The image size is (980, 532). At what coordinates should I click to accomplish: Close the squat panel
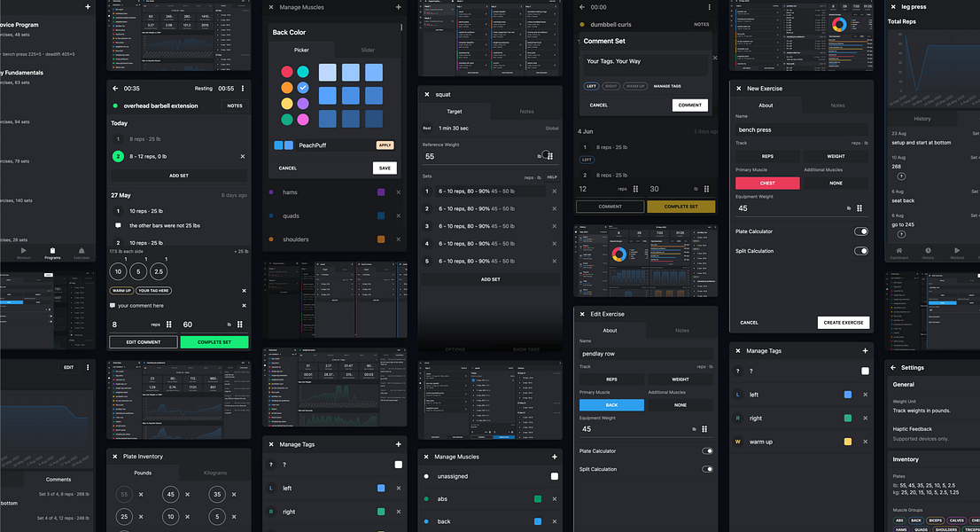point(427,94)
